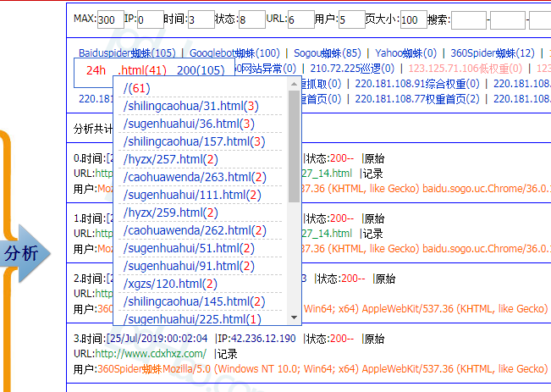
Task: Choose /caohuawenda/262.html(2) list entry
Action: point(195,230)
